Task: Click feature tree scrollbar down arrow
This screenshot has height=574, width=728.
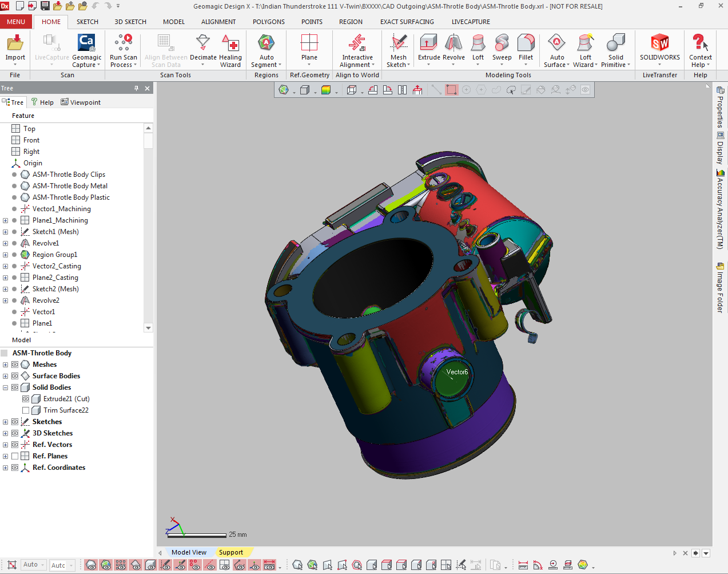Action: pos(149,328)
